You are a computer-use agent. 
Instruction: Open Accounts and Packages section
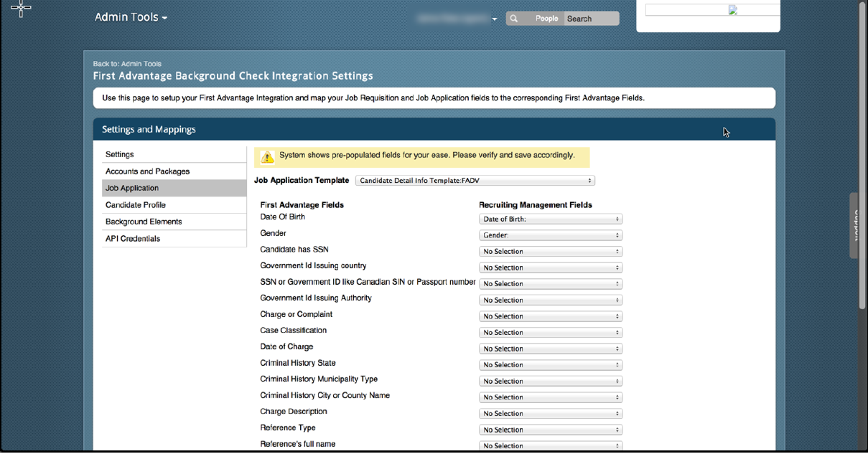click(174, 171)
